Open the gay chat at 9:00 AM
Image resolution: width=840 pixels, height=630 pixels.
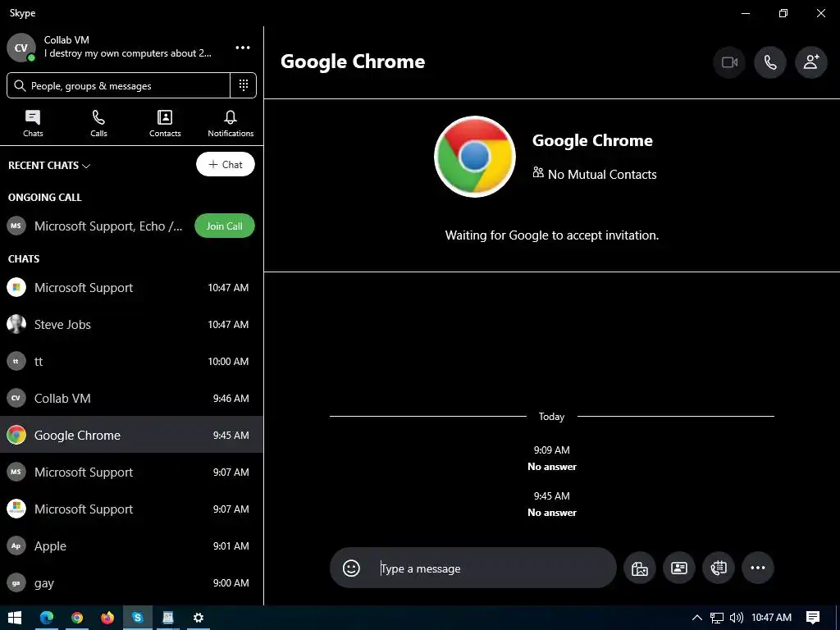pos(131,583)
